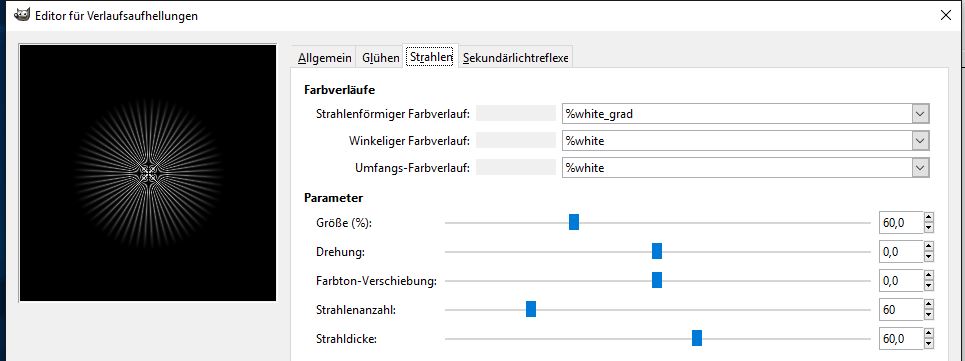Open the Glühen tab
The height and width of the screenshot is (361, 965).
point(380,58)
